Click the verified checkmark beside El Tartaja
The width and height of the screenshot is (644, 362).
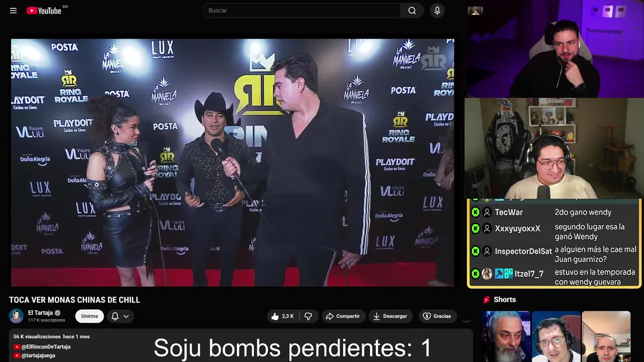(57, 313)
